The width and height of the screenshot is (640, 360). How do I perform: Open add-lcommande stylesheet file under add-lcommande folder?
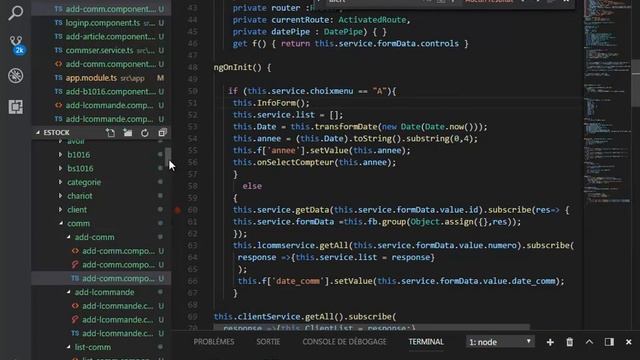pyautogui.click(x=101, y=320)
